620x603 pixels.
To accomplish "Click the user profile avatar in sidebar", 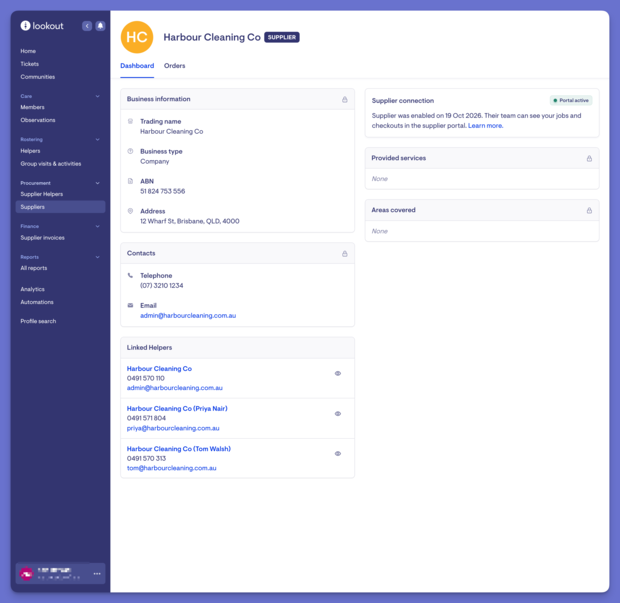I will coord(26,574).
